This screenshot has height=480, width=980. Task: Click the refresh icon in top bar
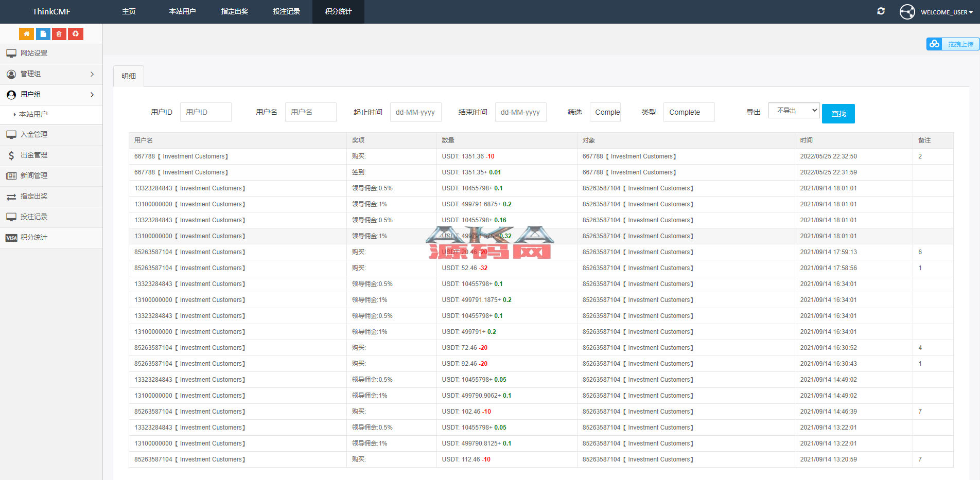(x=881, y=11)
